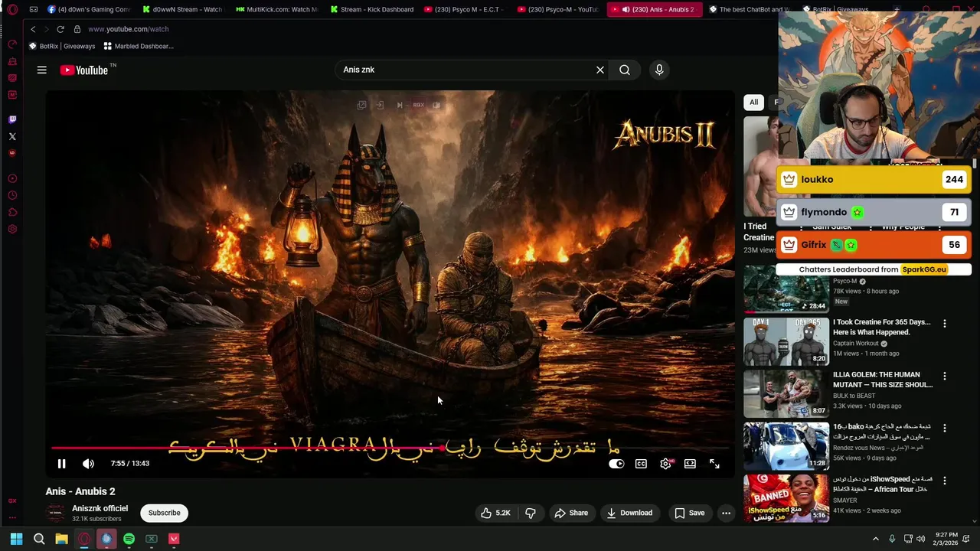Enter full screen mode
This screenshot has width=980, height=551.
(714, 464)
